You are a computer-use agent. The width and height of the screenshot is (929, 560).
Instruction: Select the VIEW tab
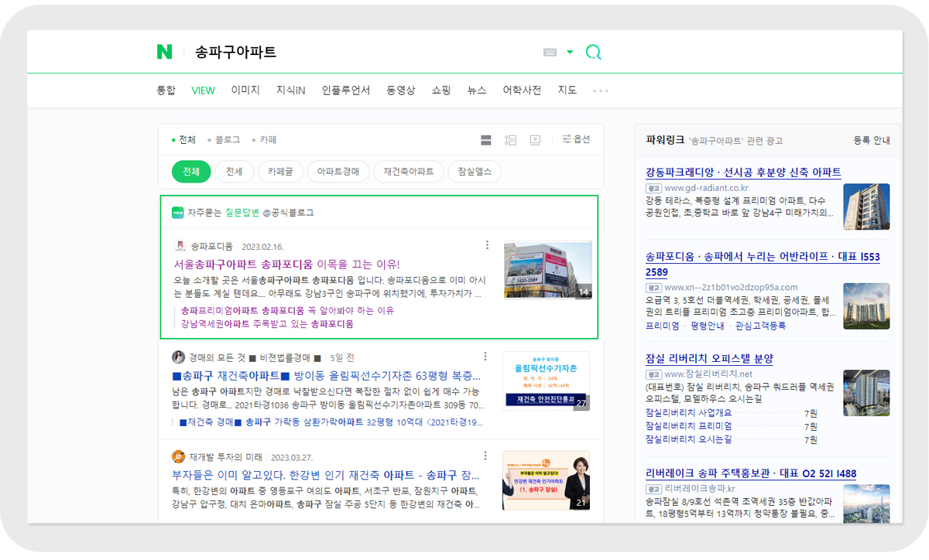click(204, 90)
